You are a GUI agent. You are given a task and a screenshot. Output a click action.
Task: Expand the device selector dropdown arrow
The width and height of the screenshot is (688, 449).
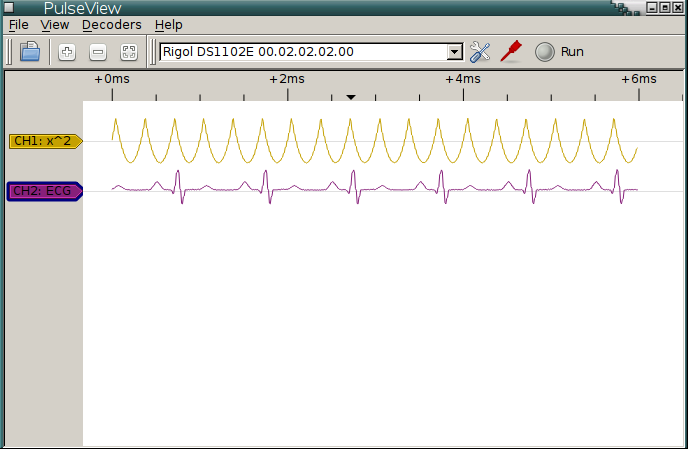pyautogui.click(x=454, y=52)
